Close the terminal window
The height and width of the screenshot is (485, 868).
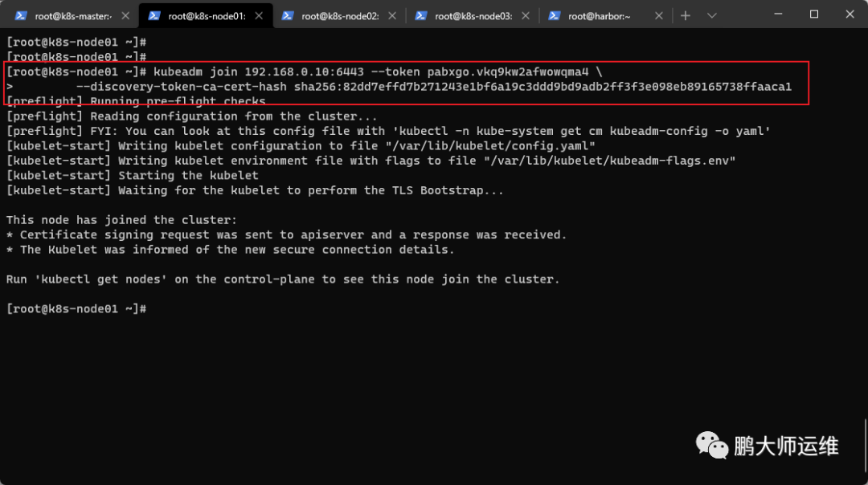[850, 14]
